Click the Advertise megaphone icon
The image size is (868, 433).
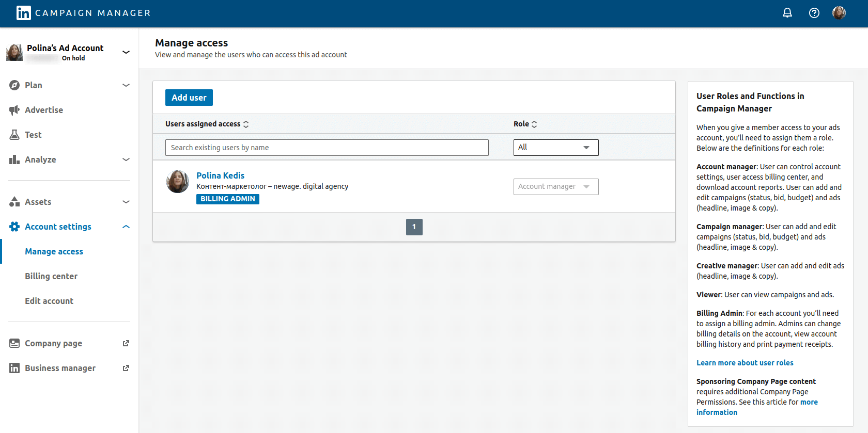tap(14, 110)
